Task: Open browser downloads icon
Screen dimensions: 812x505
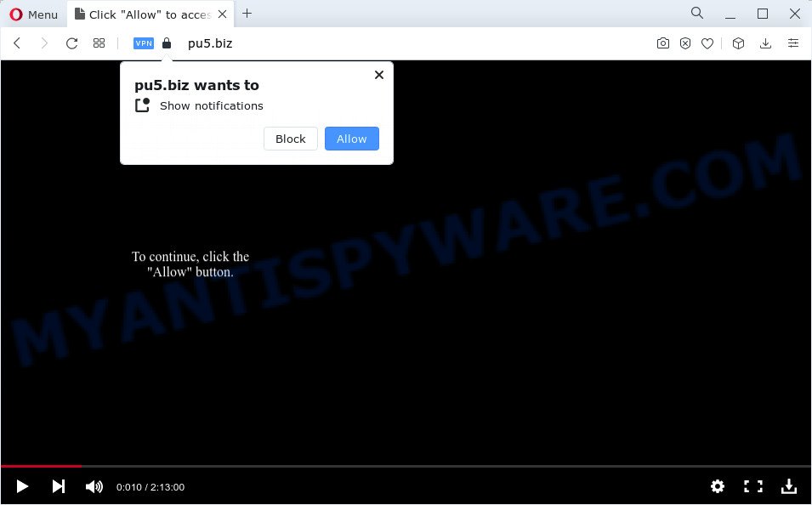Action: [765, 43]
